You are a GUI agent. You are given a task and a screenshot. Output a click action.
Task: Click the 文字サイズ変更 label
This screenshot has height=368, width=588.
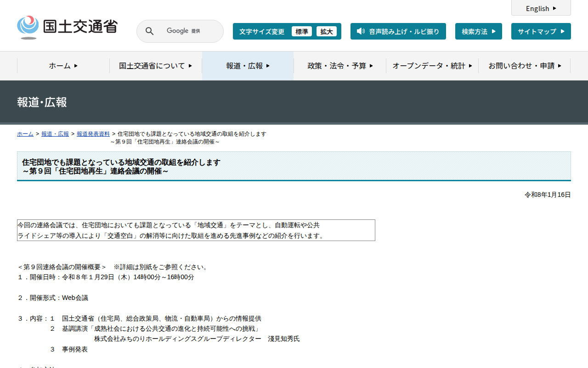262,31
